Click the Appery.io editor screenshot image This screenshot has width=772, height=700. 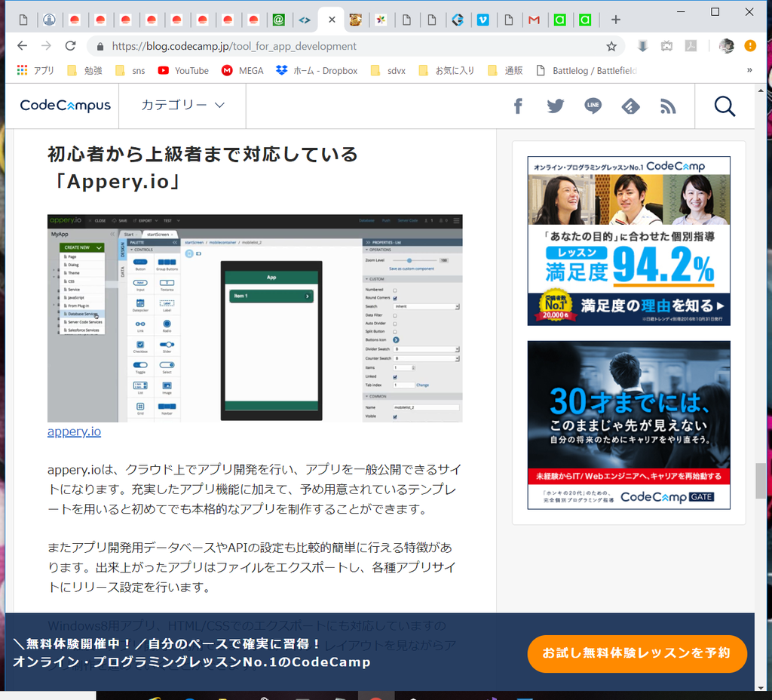[255, 318]
